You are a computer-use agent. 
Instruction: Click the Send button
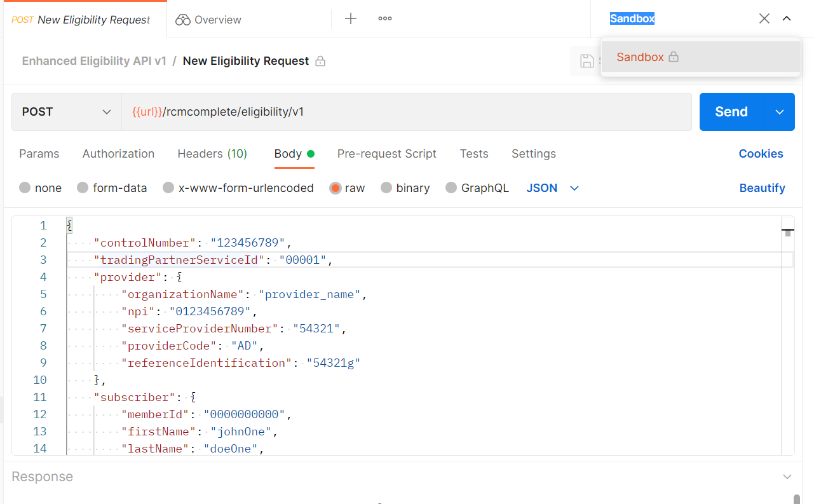pyautogui.click(x=731, y=112)
